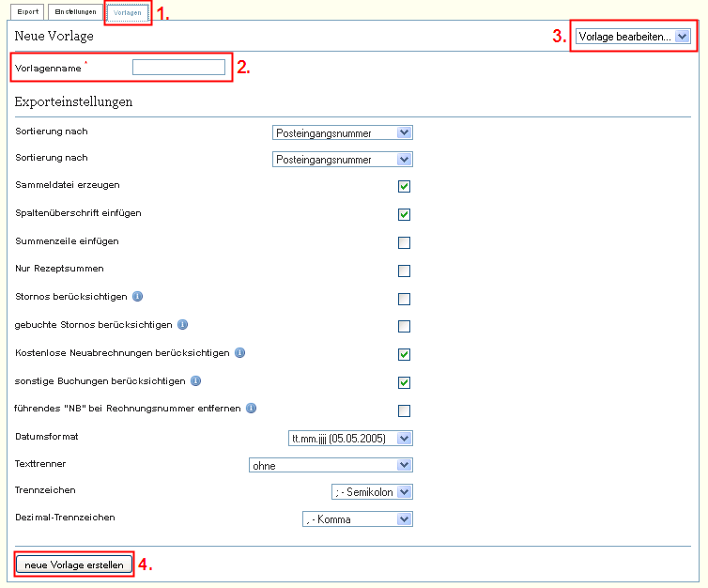Image resolution: width=708 pixels, height=588 pixels.
Task: Enable Summenzeile einfügen
Action: point(404,242)
